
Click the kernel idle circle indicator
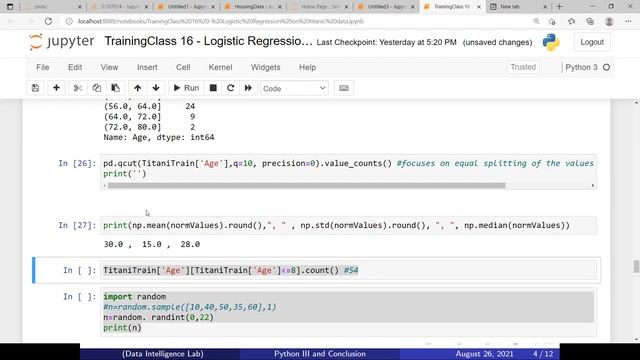607,67
